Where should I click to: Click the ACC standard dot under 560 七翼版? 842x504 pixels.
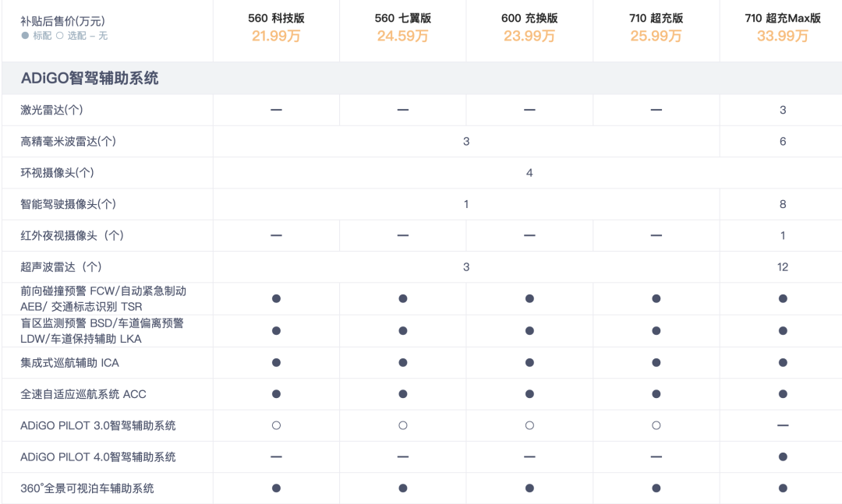pyautogui.click(x=403, y=394)
